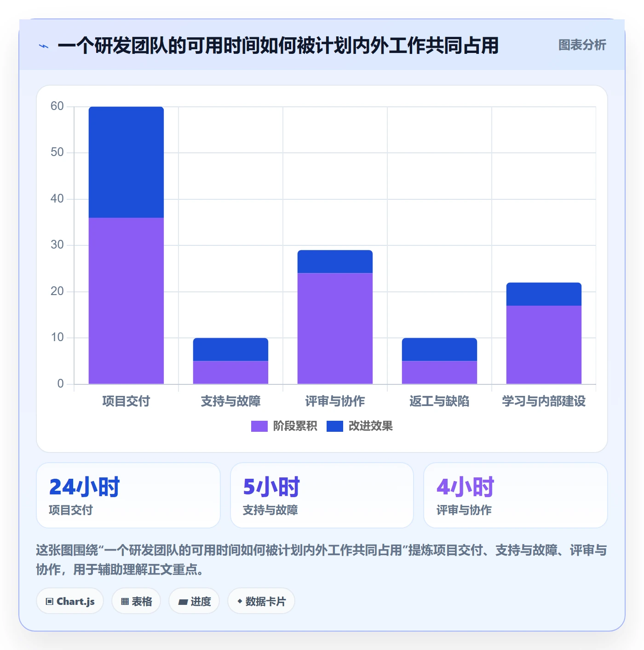Click the 30 y-axis tick label
644x650 pixels.
coord(57,245)
